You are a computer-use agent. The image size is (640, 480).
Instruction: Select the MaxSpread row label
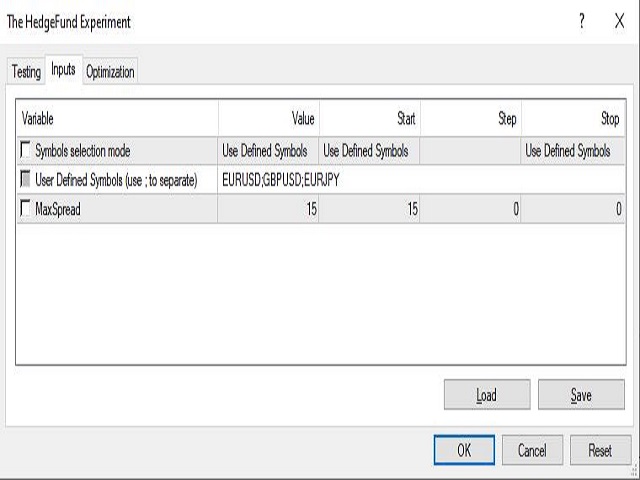coord(58,209)
